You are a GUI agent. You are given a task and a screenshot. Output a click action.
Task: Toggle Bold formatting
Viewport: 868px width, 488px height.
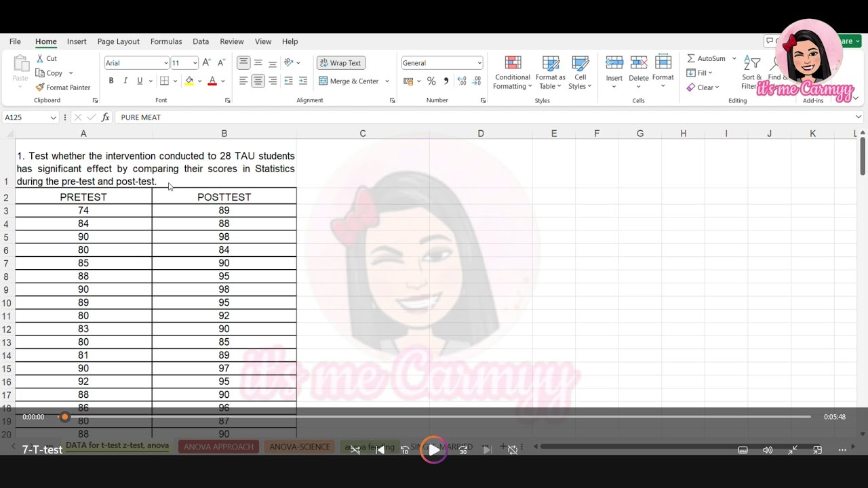pos(111,81)
